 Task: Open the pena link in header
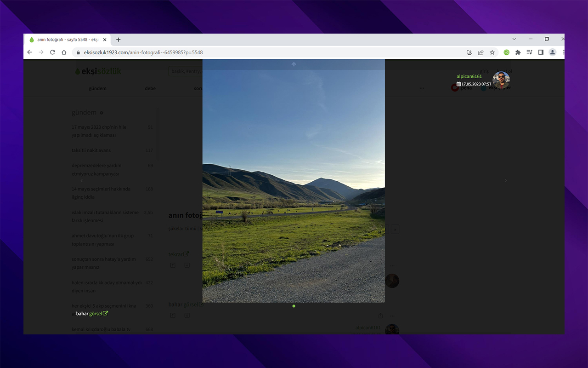[x=462, y=88]
